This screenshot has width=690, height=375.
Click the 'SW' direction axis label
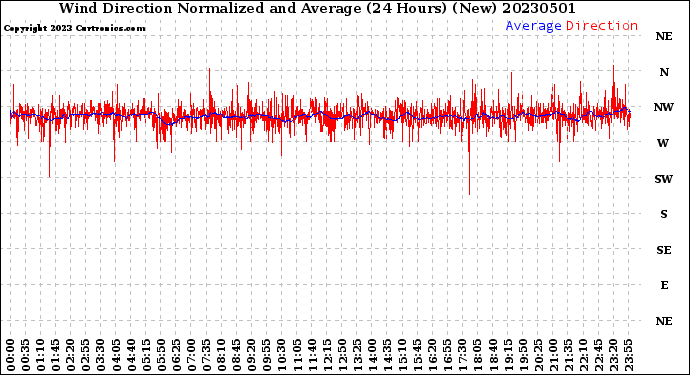(x=663, y=179)
